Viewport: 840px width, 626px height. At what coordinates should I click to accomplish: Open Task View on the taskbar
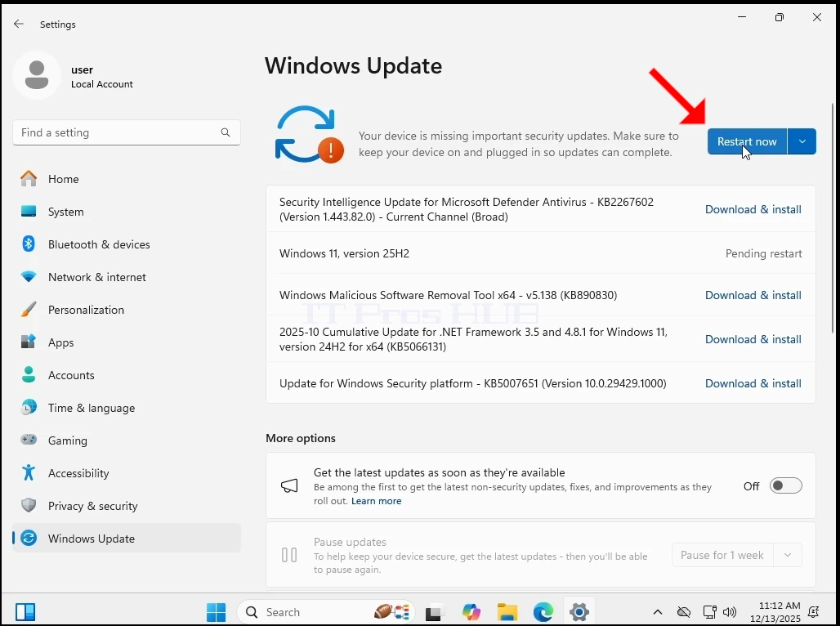click(x=433, y=611)
